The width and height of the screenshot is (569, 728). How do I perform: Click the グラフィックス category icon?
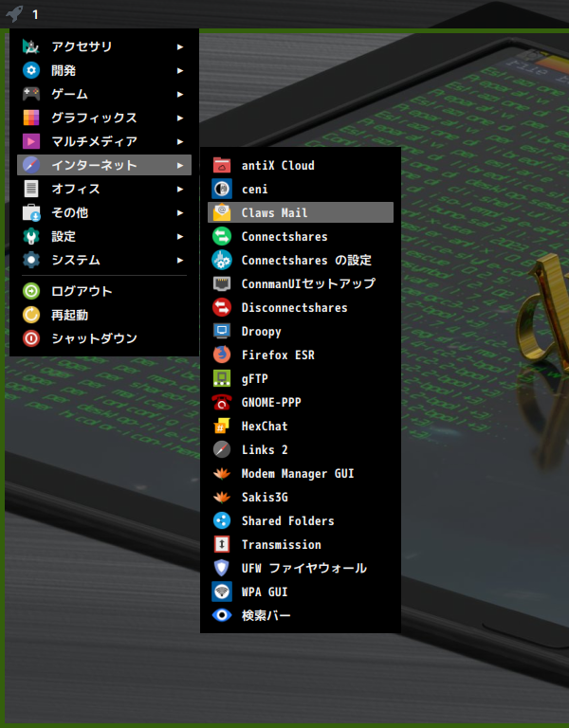(x=31, y=118)
